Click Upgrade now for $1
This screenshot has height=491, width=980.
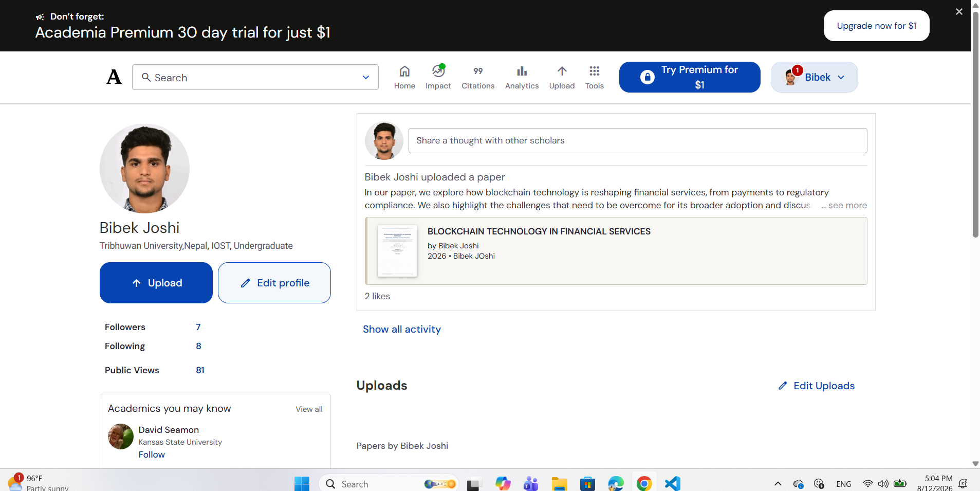(x=877, y=26)
